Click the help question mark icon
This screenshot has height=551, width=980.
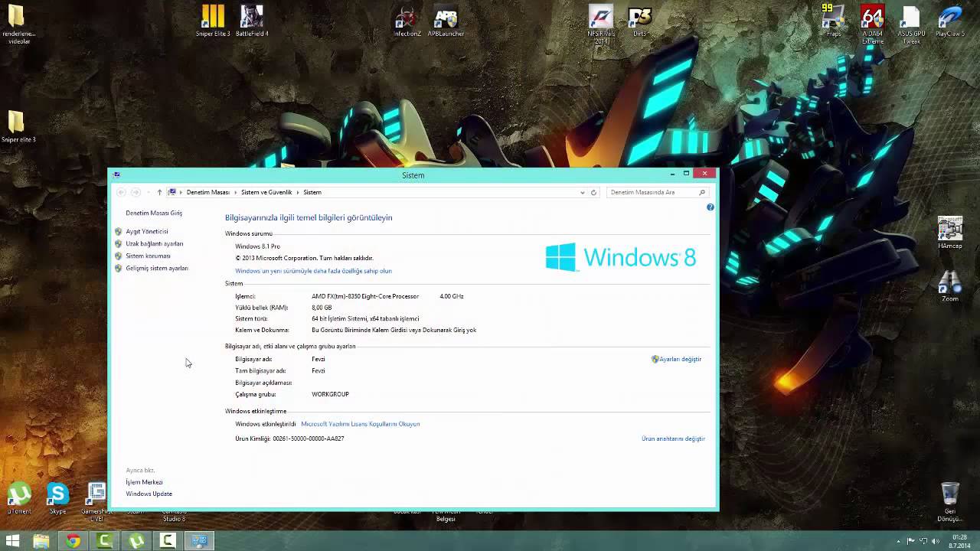point(710,207)
